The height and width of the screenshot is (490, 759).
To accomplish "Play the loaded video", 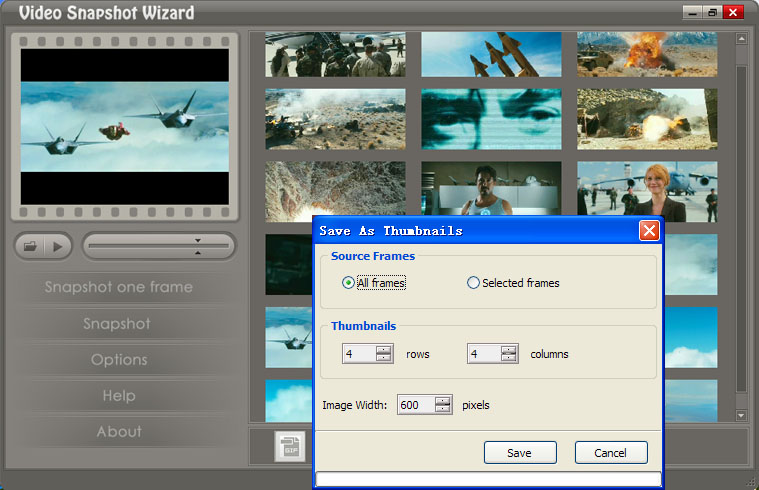I will 58,246.
